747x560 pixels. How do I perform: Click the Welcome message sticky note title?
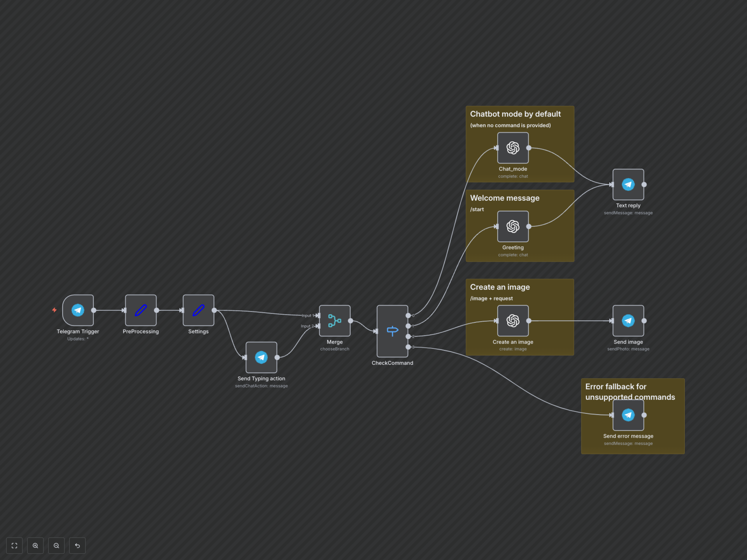pyautogui.click(x=505, y=198)
